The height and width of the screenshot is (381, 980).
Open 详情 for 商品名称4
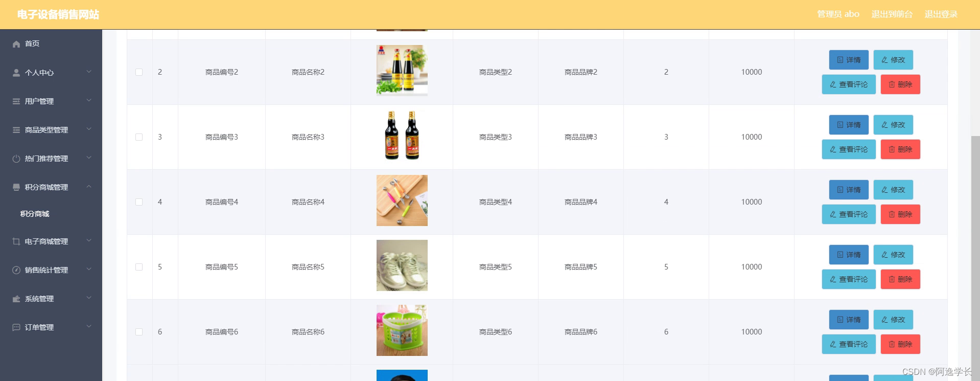849,190
